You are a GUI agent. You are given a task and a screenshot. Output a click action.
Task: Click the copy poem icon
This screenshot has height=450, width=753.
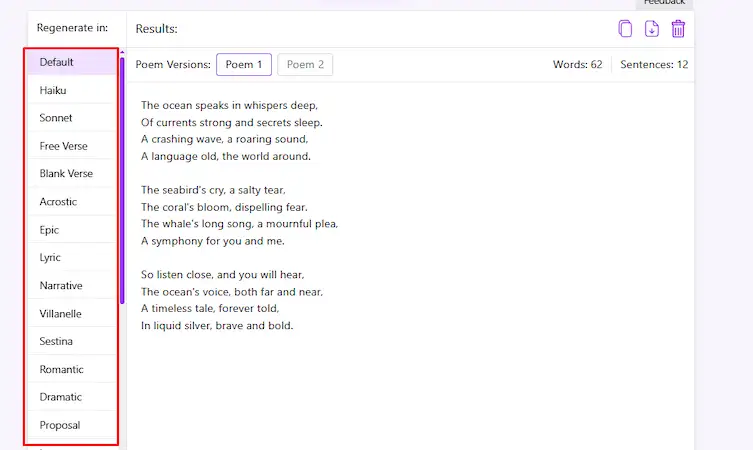[x=625, y=29]
